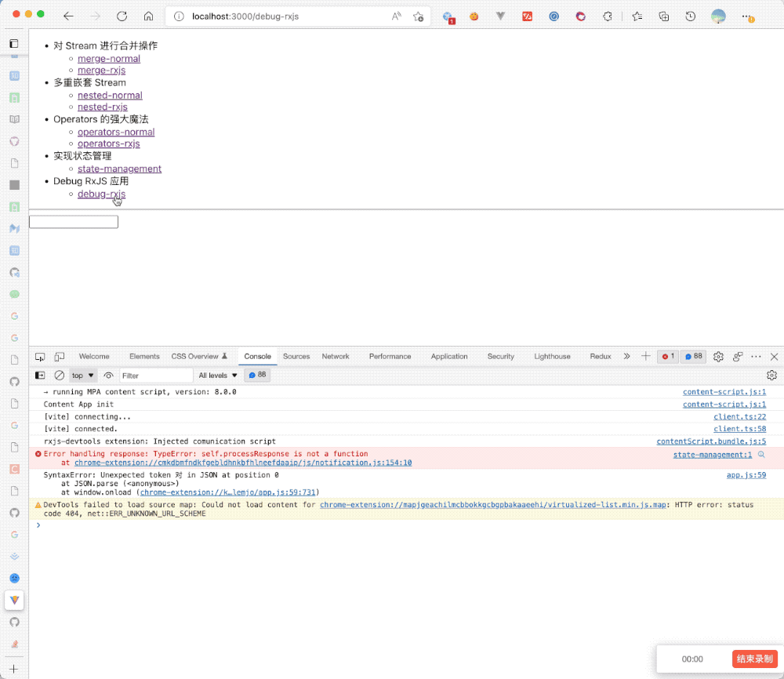Screen dimensions: 784x679
Task: Reload the page with the refresh icon
Action: pos(122,16)
